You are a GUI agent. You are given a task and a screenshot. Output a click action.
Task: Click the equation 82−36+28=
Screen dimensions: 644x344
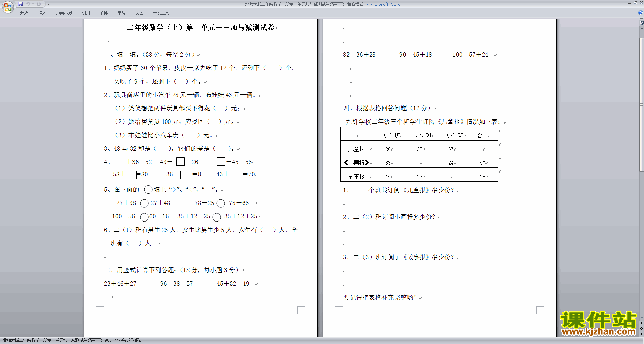click(x=362, y=55)
